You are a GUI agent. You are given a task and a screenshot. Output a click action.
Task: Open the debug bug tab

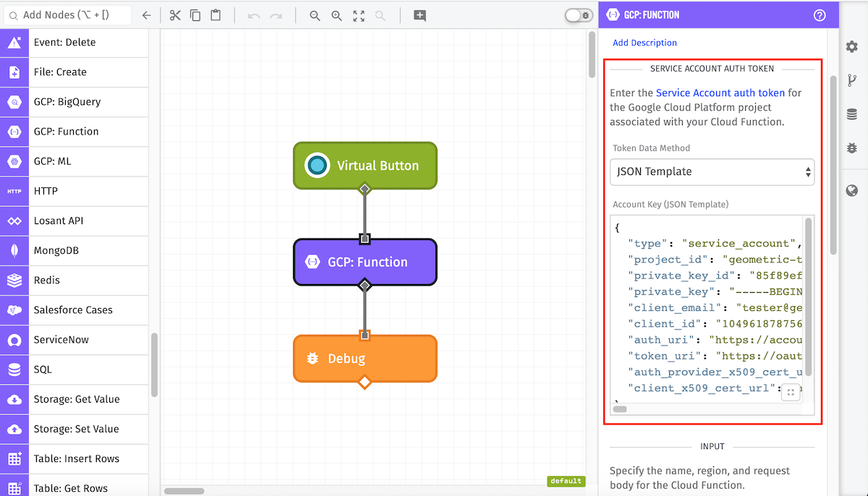[x=852, y=147]
